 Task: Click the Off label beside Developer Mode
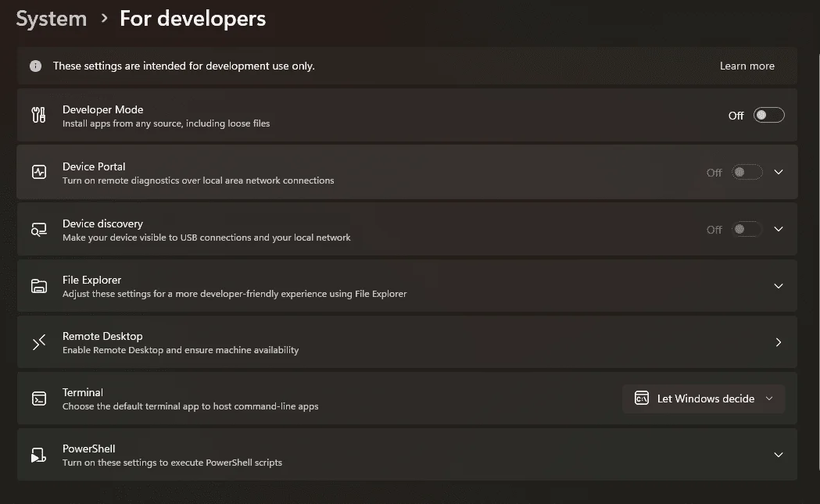(736, 116)
